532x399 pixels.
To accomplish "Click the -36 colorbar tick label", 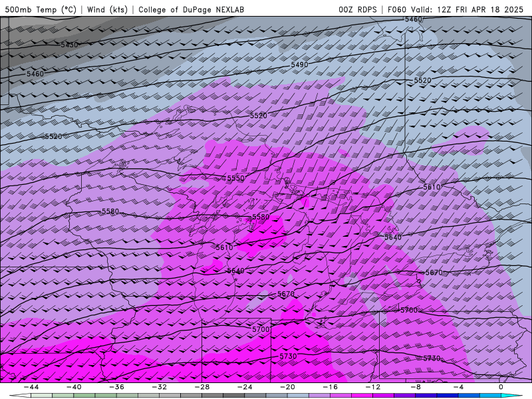I will click(x=116, y=387).
